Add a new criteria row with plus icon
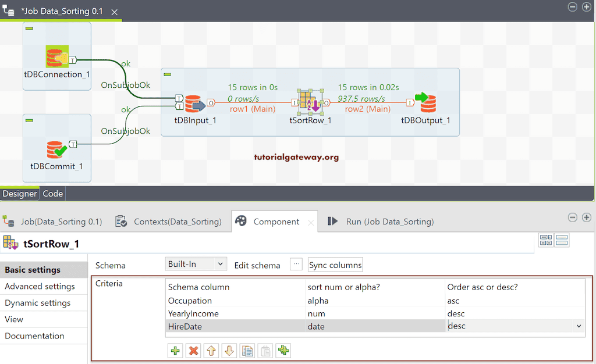Viewport: 596px width, 364px height. click(175, 351)
